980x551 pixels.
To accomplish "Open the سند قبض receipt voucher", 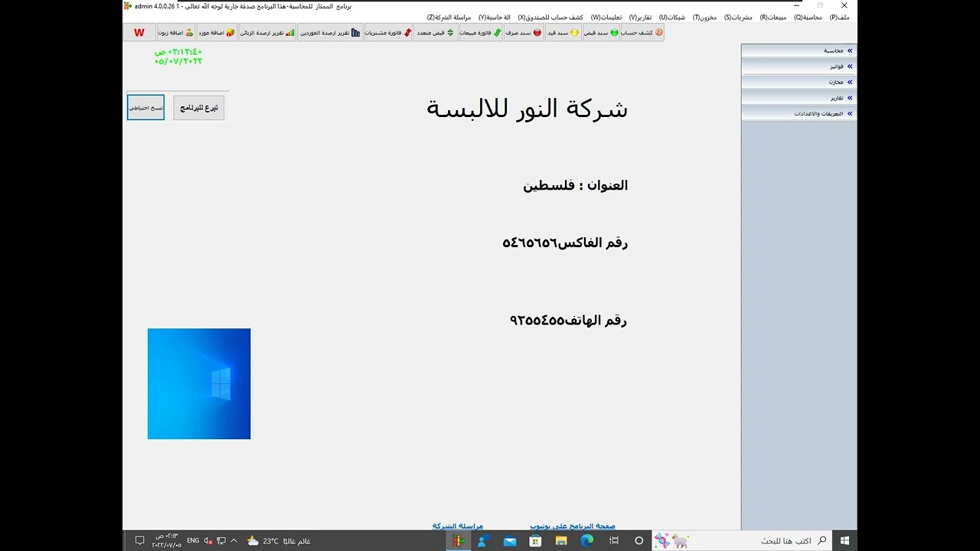I will [601, 33].
